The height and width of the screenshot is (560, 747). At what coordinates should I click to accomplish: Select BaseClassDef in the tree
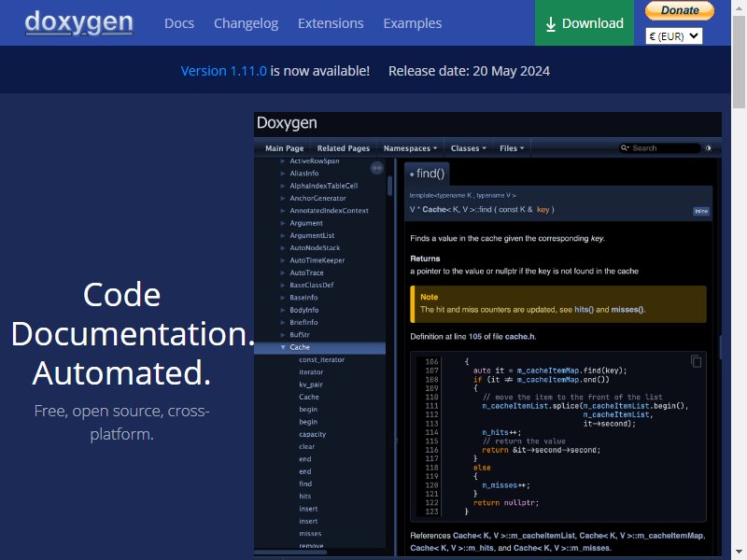[x=312, y=285]
